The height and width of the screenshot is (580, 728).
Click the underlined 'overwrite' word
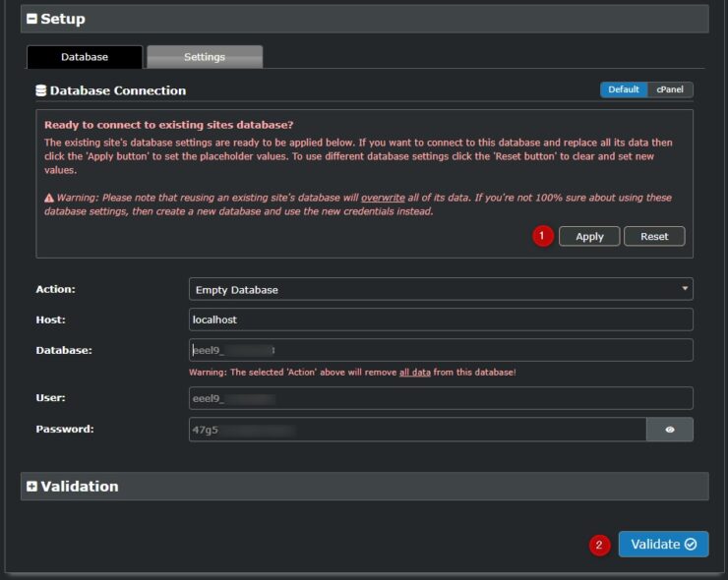pos(382,198)
